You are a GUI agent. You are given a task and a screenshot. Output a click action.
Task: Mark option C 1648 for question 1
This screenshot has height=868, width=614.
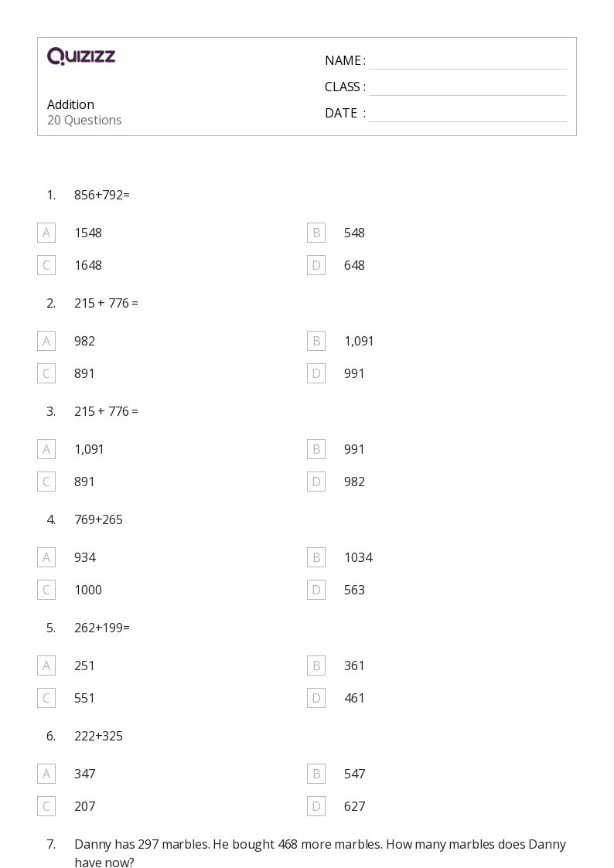46,265
